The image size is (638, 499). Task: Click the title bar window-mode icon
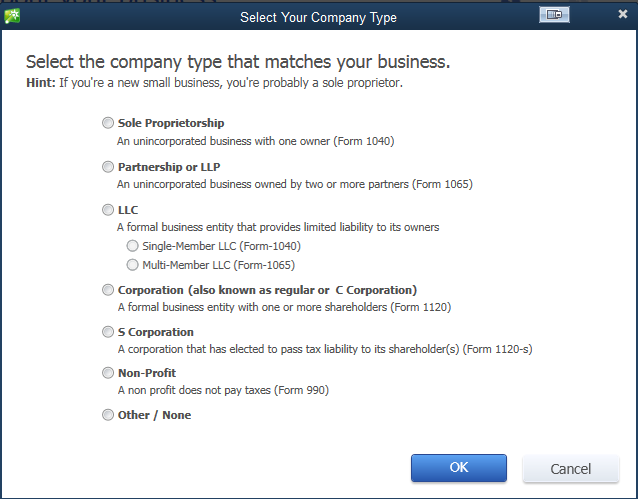[x=554, y=15]
